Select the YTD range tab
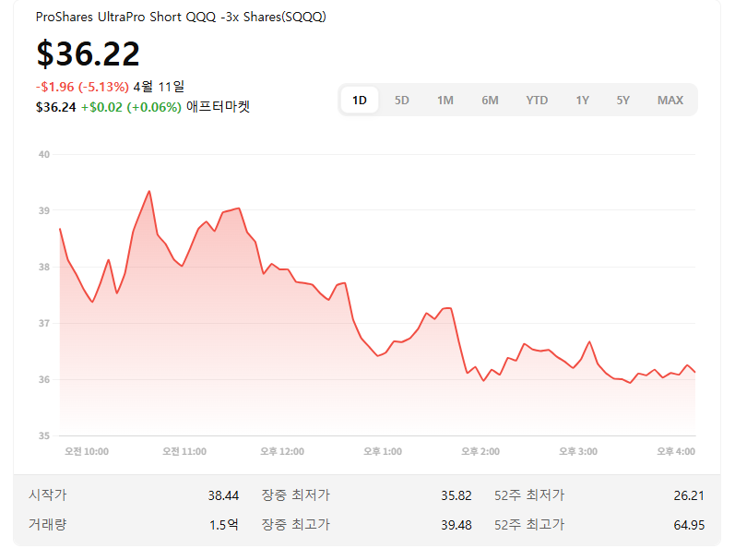 pyautogui.click(x=537, y=101)
